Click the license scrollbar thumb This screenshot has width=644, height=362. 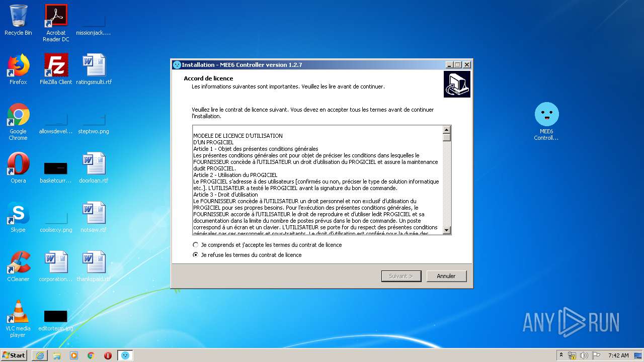[x=447, y=137]
